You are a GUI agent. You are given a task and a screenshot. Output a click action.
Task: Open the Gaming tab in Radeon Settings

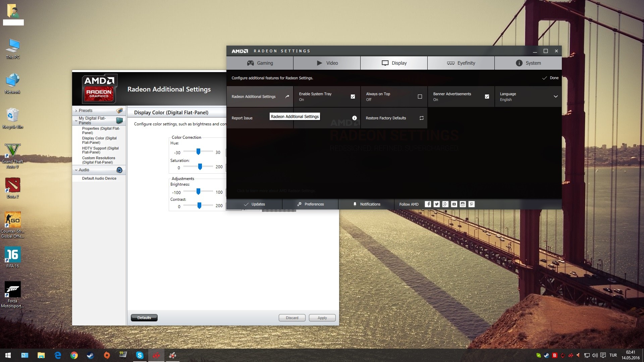coord(260,63)
